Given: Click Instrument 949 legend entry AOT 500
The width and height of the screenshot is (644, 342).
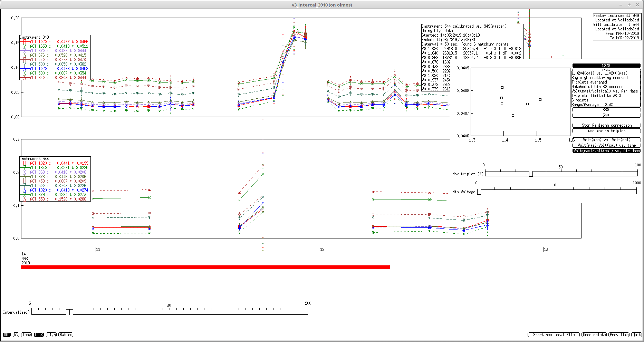Looking at the screenshot, I should (x=55, y=64).
